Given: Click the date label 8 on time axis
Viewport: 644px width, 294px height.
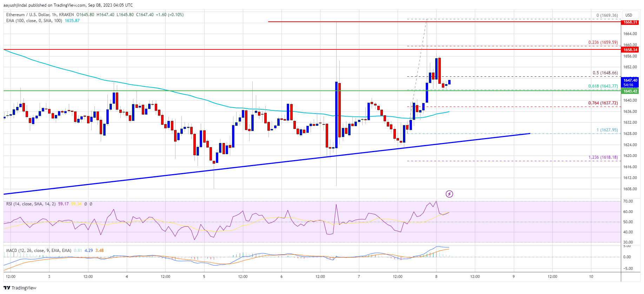Looking at the screenshot, I should pos(436,276).
